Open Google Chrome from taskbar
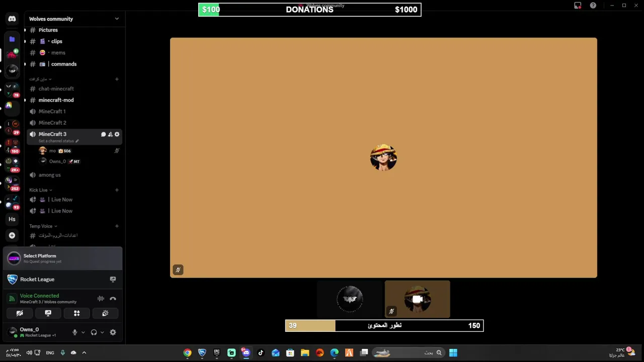This screenshot has width=644, height=362. (x=187, y=353)
